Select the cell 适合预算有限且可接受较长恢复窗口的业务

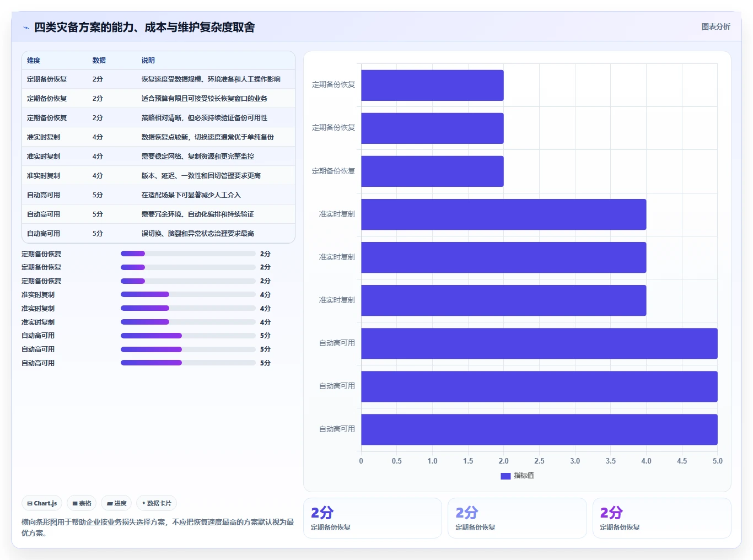tap(205, 99)
